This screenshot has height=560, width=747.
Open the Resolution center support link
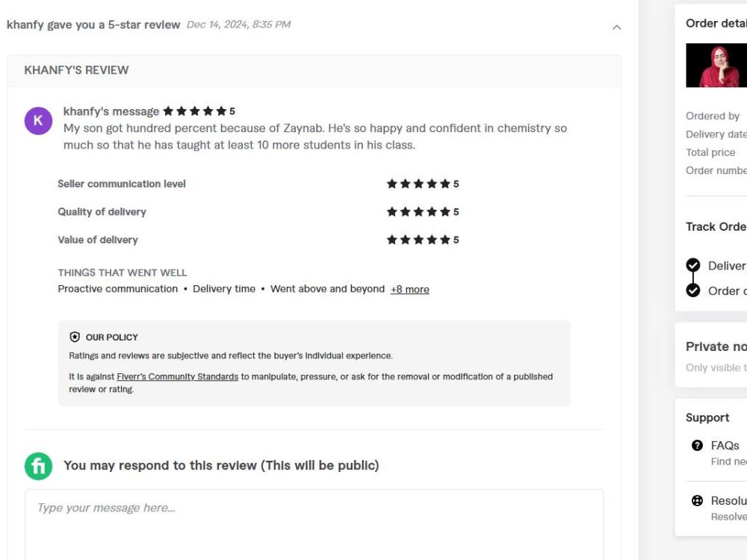pos(728,501)
